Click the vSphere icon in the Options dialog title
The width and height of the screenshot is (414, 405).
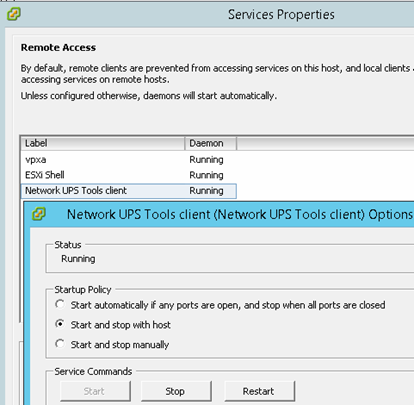click(39, 214)
